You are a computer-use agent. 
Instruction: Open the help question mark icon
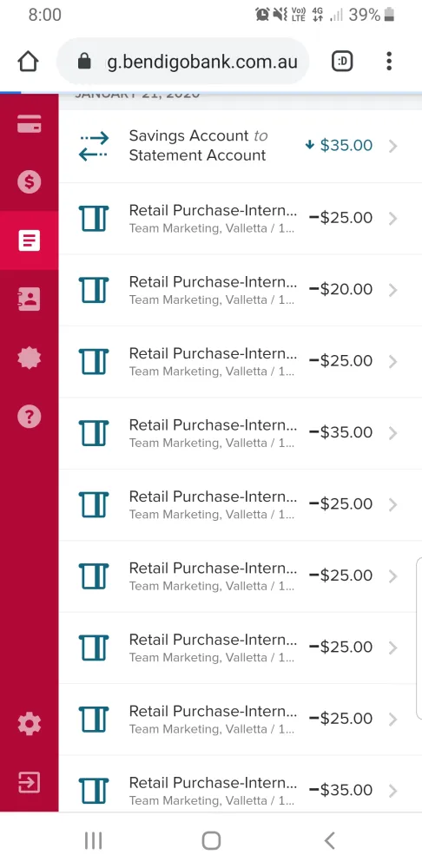29,417
